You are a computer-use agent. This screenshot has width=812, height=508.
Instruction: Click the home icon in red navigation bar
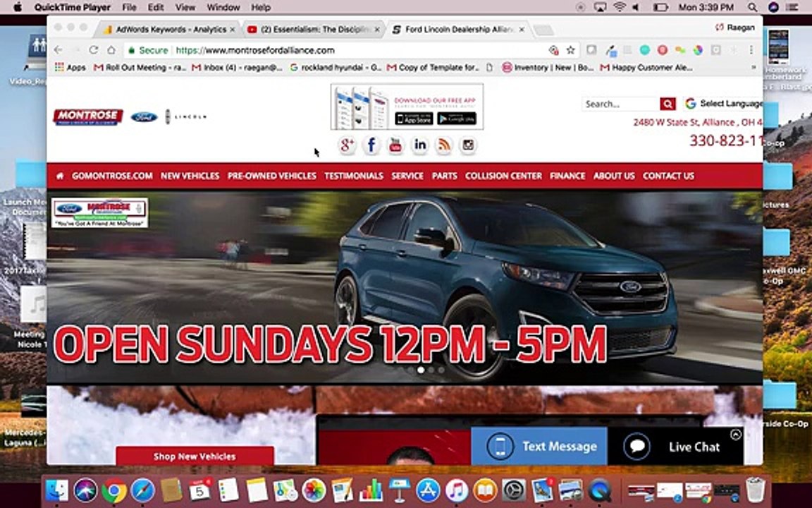[x=60, y=176]
